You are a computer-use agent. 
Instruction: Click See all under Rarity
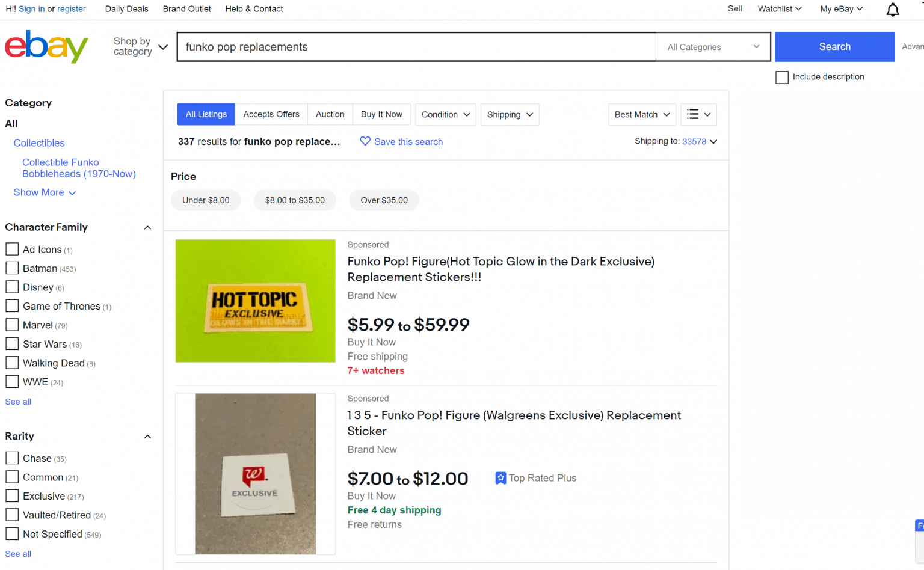[x=18, y=554]
